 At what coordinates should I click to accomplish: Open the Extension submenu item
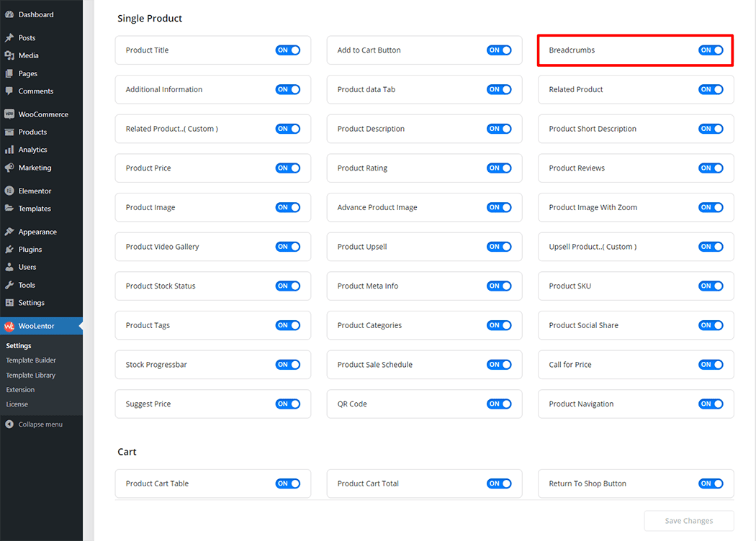coord(20,390)
